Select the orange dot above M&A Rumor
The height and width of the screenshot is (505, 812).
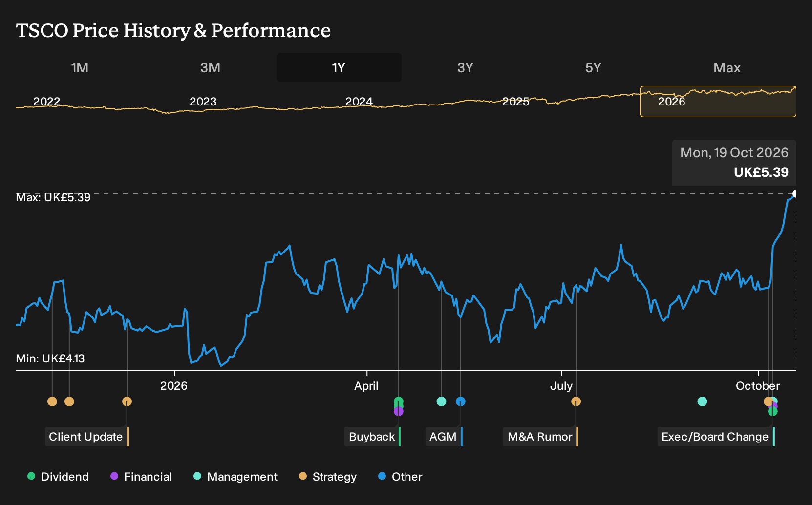[576, 401]
